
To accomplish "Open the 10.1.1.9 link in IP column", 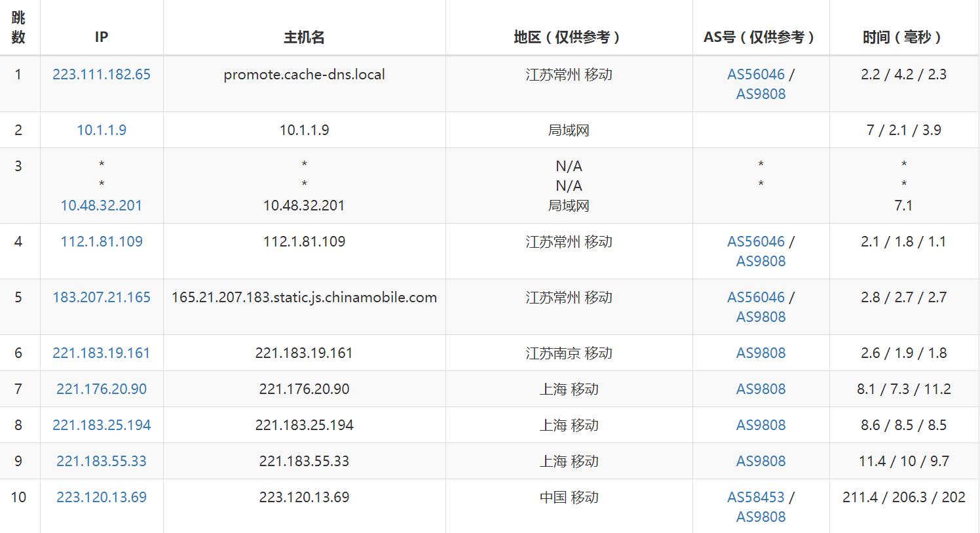I will (102, 130).
